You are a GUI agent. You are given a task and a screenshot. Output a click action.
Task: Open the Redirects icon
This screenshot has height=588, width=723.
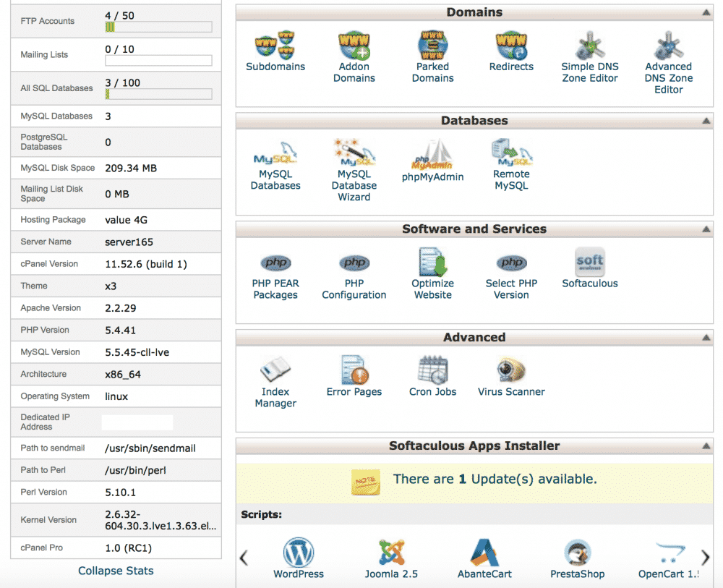[511, 46]
